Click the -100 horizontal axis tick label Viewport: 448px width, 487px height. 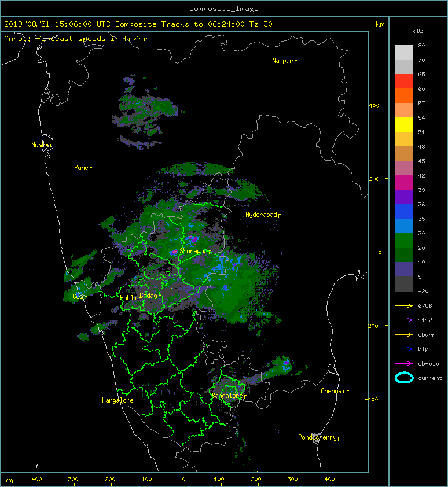[145, 479]
